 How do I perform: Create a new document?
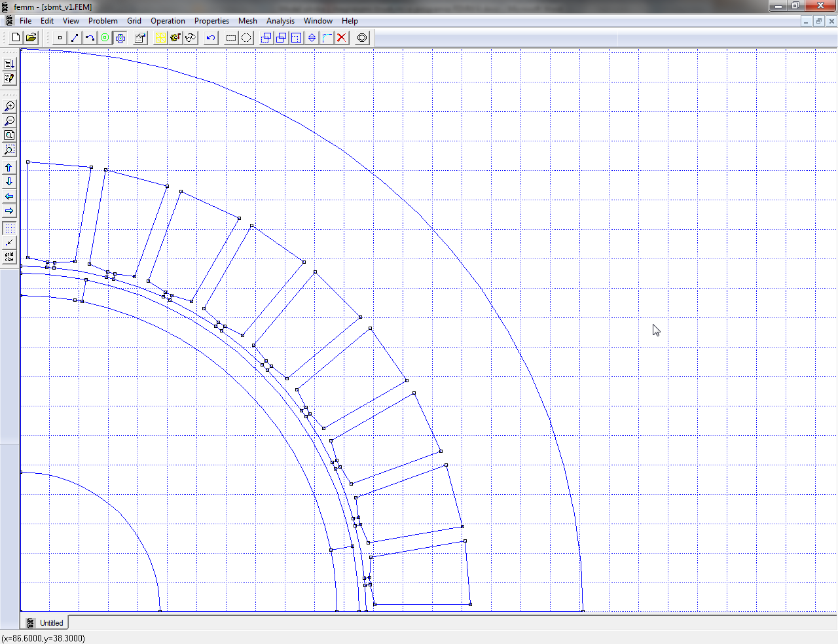point(16,37)
